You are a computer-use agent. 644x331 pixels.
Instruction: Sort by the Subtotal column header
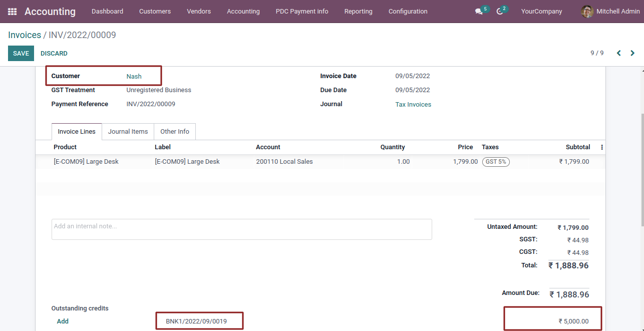[x=578, y=147]
